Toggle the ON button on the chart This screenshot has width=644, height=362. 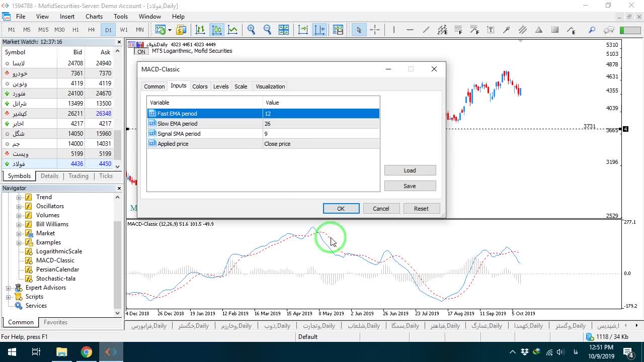point(141,51)
